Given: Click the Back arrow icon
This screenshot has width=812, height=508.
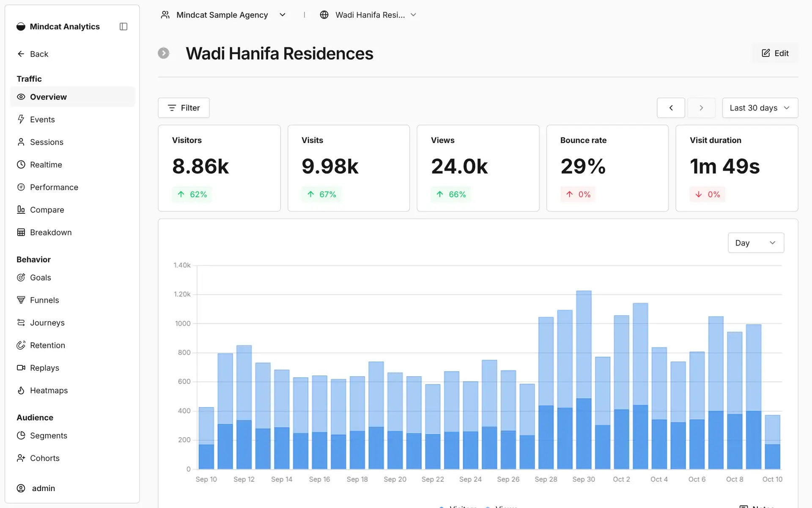Looking at the screenshot, I should (21, 54).
